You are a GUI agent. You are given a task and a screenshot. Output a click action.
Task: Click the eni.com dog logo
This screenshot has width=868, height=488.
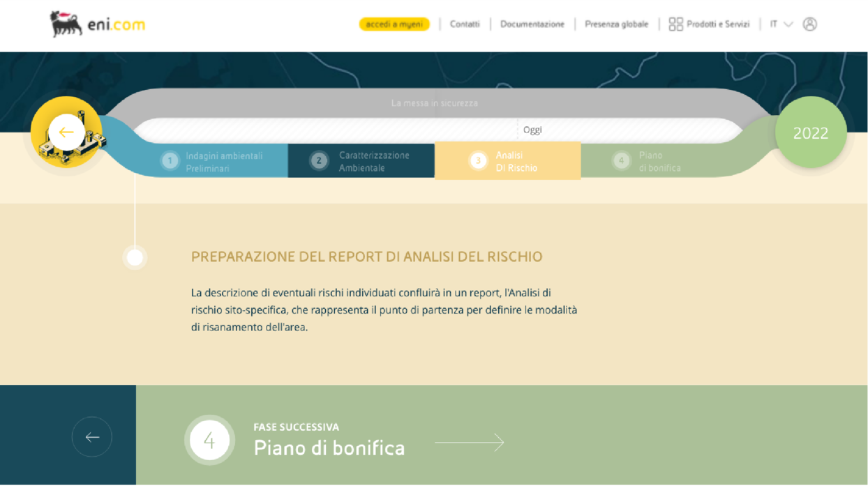click(x=66, y=24)
